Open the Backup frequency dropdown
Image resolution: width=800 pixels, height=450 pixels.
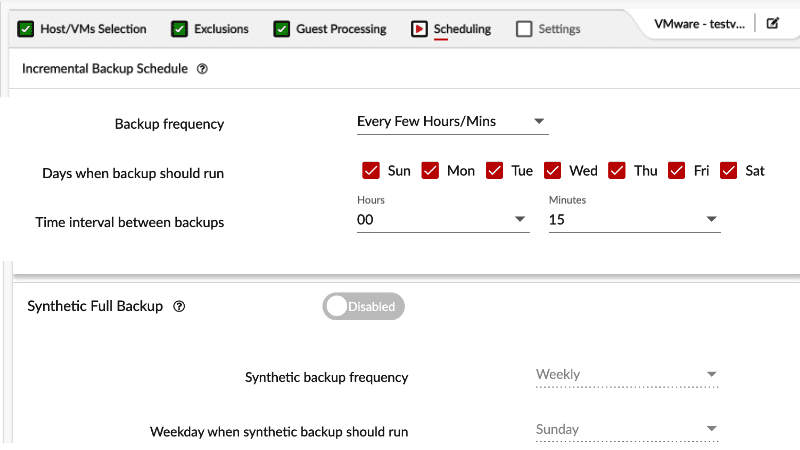click(453, 122)
